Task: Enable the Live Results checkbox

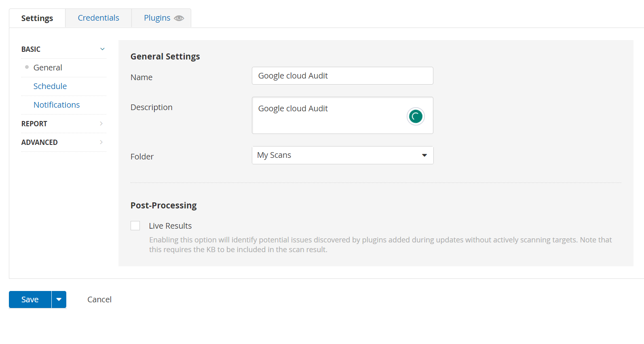Action: (135, 226)
